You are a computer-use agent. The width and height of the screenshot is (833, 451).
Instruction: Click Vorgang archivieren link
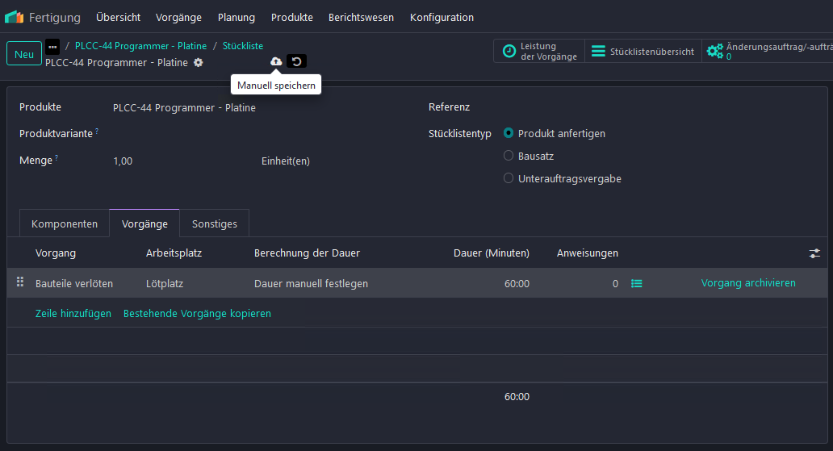pos(748,283)
